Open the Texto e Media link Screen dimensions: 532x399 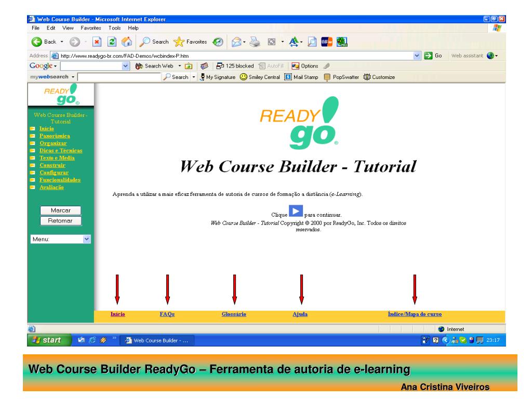57,158
